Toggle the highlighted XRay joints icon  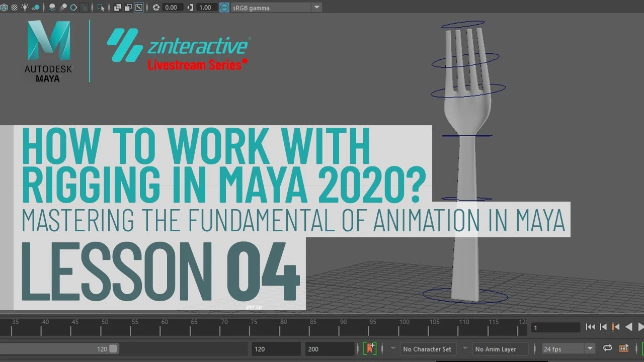[139, 8]
